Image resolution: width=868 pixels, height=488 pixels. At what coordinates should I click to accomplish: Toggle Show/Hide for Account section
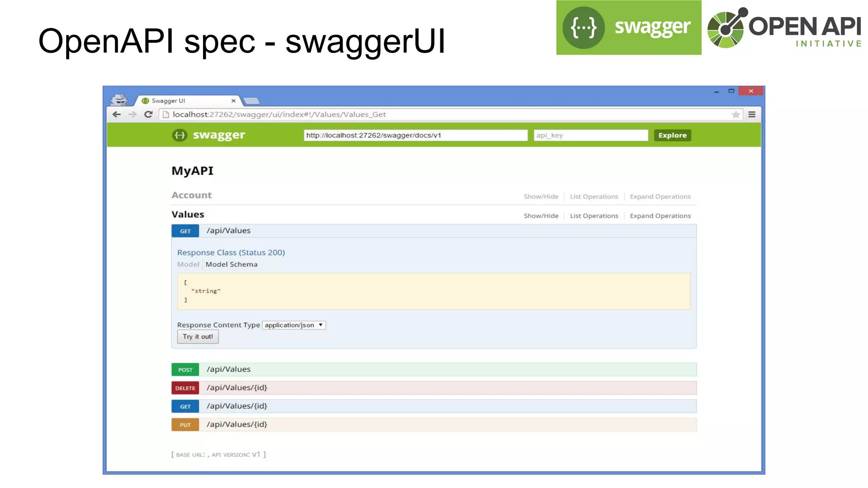coord(541,197)
